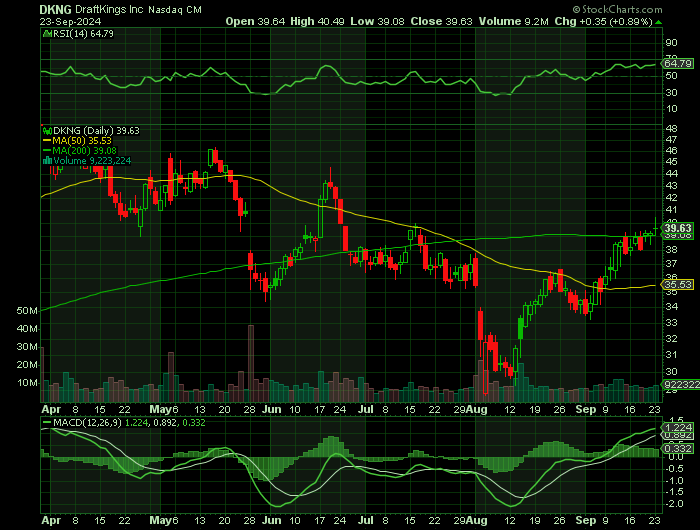The height and width of the screenshot is (530, 700).
Task: Click the MA(50) 35.53 legend entry
Action: [x=82, y=141]
